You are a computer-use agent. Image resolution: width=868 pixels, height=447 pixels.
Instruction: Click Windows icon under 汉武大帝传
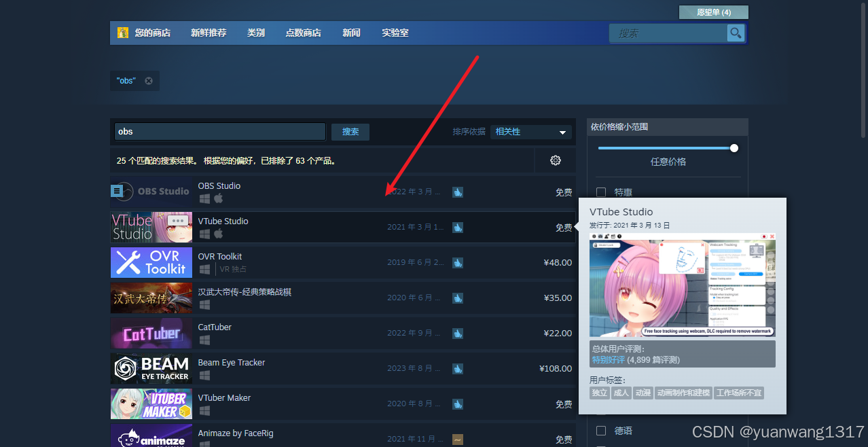(x=204, y=304)
